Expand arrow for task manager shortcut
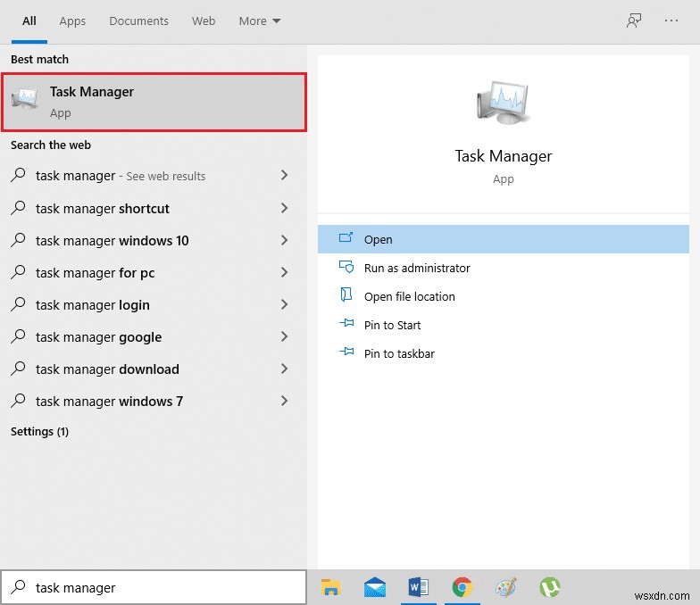This screenshot has height=605, width=700. coord(284,208)
